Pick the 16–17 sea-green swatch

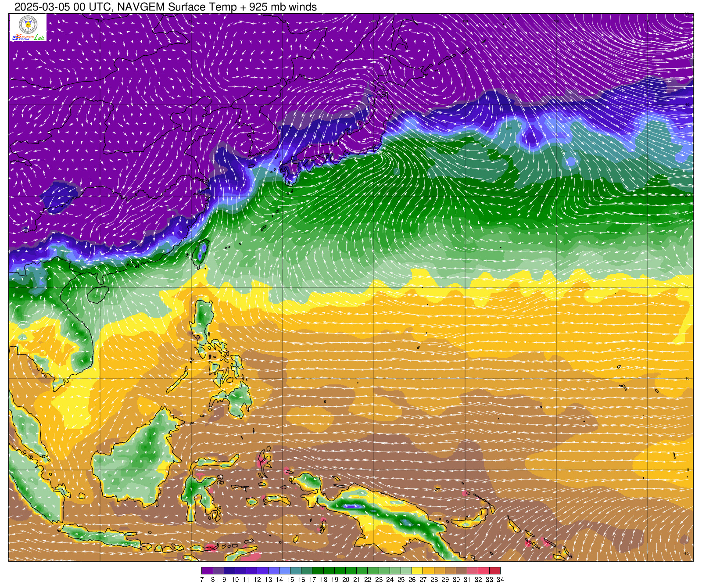[x=307, y=571]
